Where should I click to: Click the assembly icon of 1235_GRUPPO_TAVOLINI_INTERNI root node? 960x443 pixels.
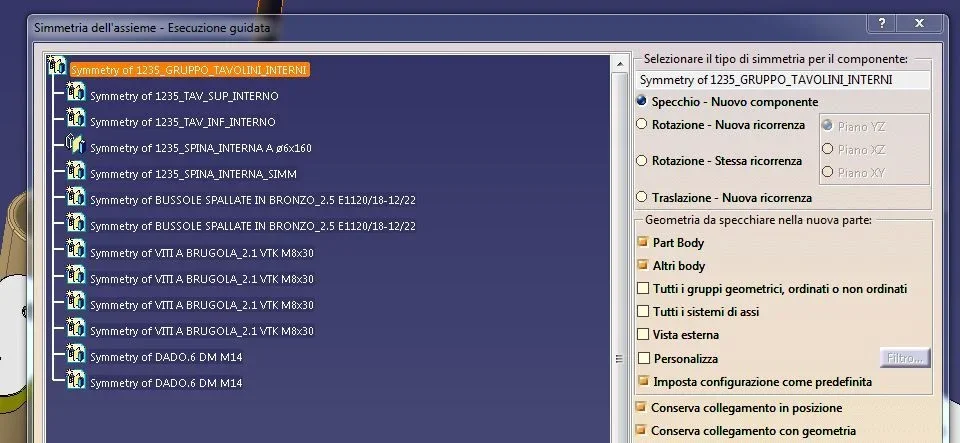click(56, 65)
